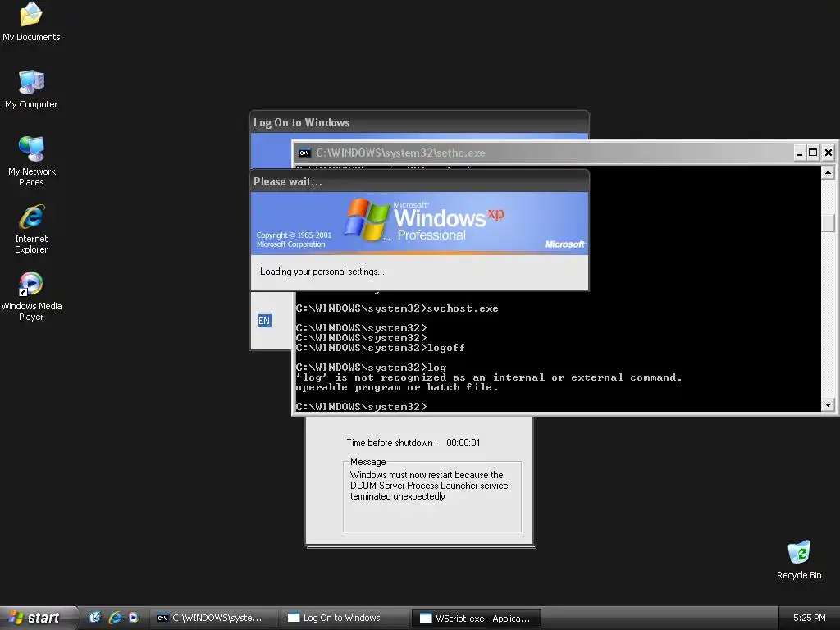Image resolution: width=840 pixels, height=630 pixels.
Task: Open My Documents desktop icon
Action: coord(31,21)
